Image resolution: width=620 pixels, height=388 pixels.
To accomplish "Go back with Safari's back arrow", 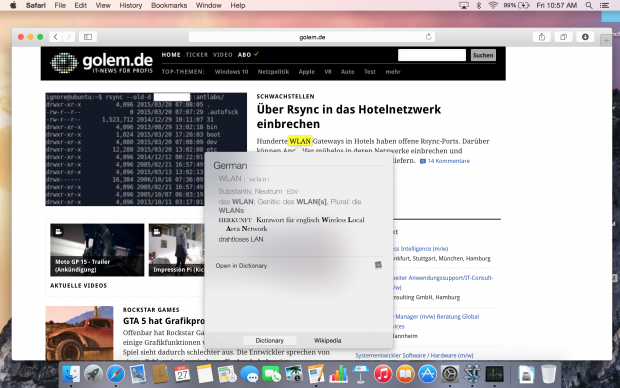I will tap(56, 37).
